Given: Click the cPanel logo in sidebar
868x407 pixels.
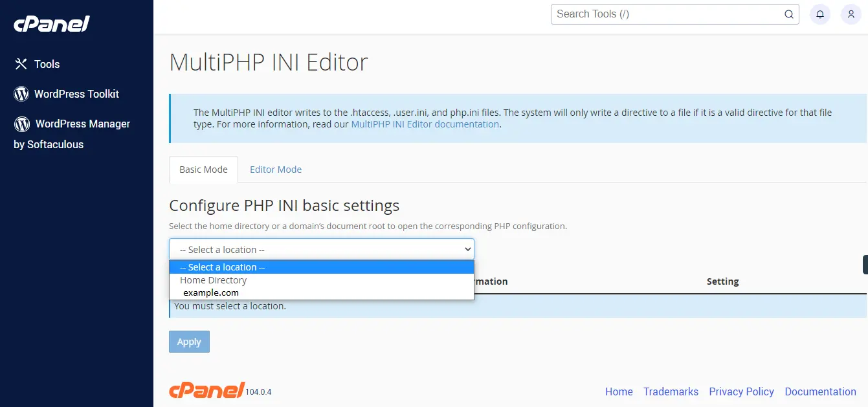Looking at the screenshot, I should tap(52, 24).
